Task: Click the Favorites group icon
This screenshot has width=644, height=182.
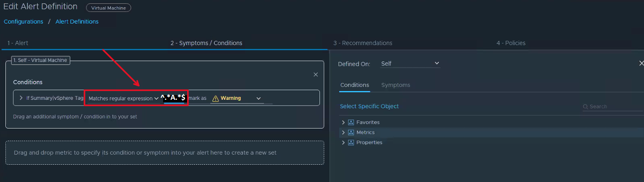Action: pyautogui.click(x=351, y=122)
